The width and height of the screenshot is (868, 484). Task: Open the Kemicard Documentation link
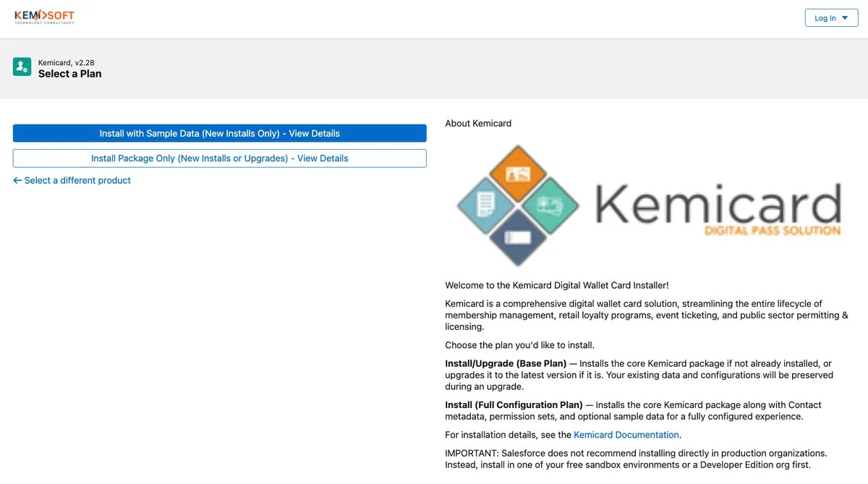626,435
